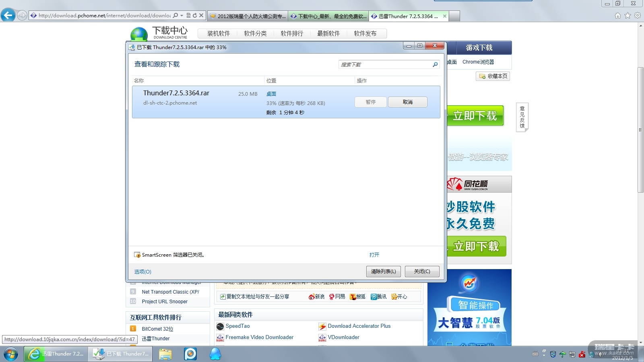Click the 清除列表(L) button
Screen dimensions: 644x362
click(x=384, y=271)
